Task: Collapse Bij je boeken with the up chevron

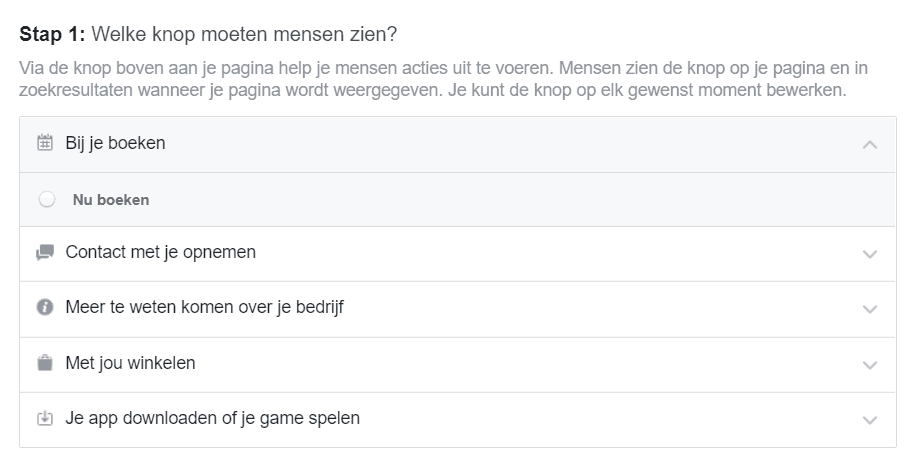Action: coord(870,144)
